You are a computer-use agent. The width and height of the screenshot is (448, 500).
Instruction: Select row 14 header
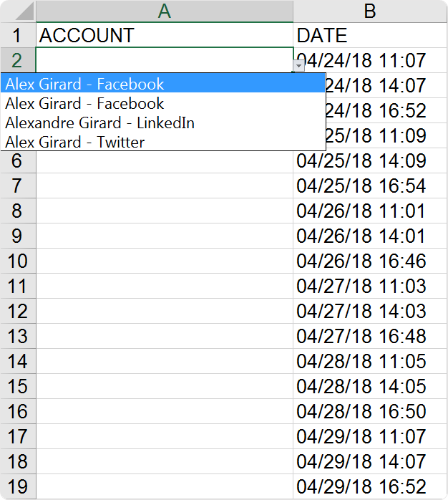[18, 361]
